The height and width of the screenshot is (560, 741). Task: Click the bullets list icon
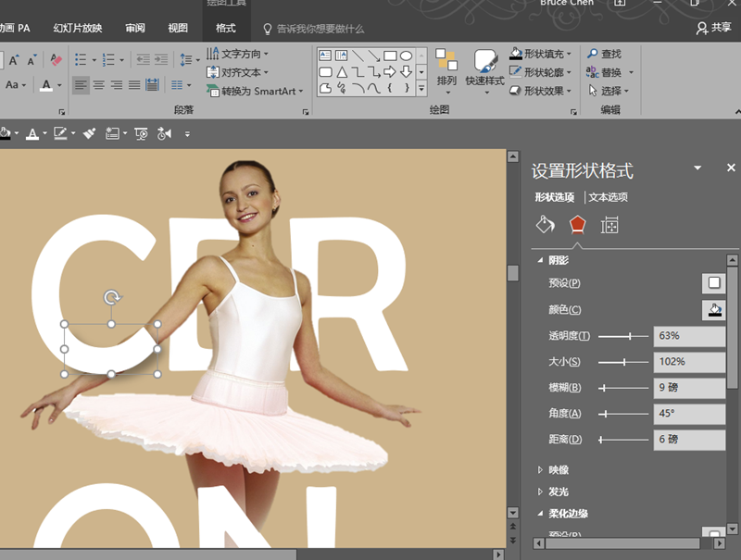pos(81,59)
